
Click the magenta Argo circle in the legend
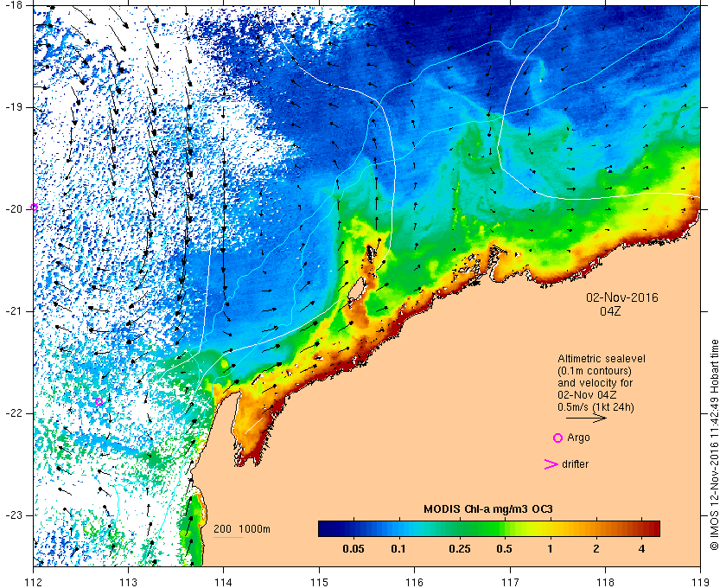tap(558, 438)
